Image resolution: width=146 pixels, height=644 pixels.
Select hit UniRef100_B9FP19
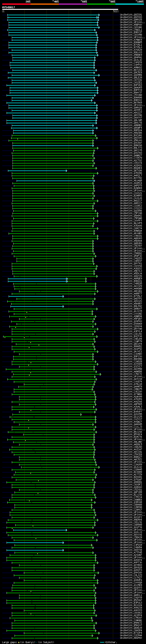click(x=131, y=90)
